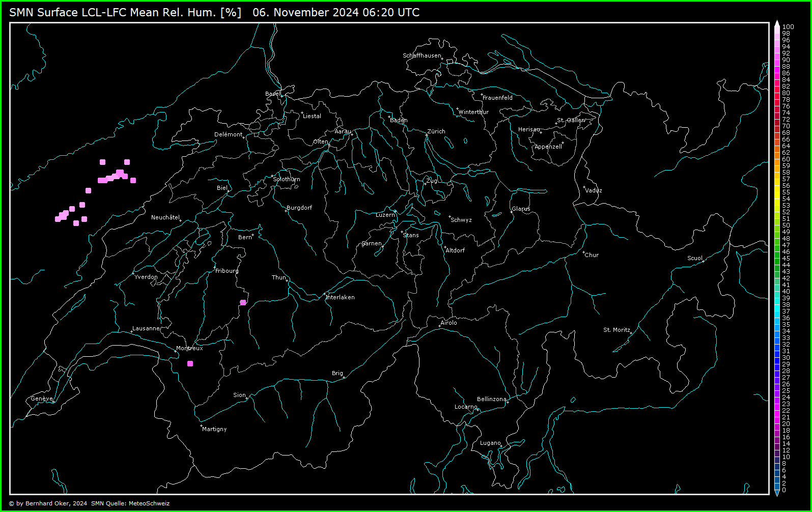Click the Neuchâtel city label
Viewport: 812px width, 512px height.
pos(165,217)
